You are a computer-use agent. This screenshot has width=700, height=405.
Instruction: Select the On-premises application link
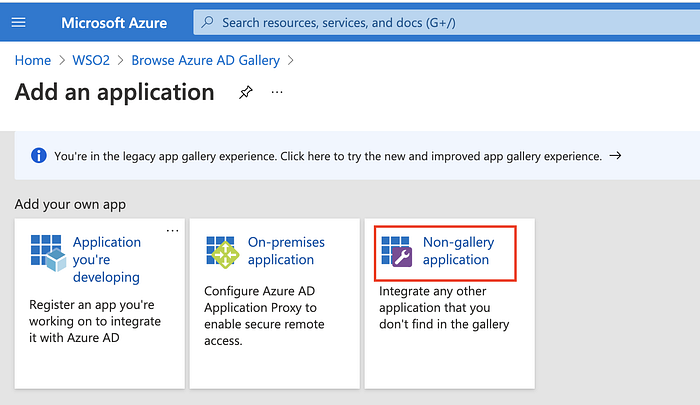286,251
